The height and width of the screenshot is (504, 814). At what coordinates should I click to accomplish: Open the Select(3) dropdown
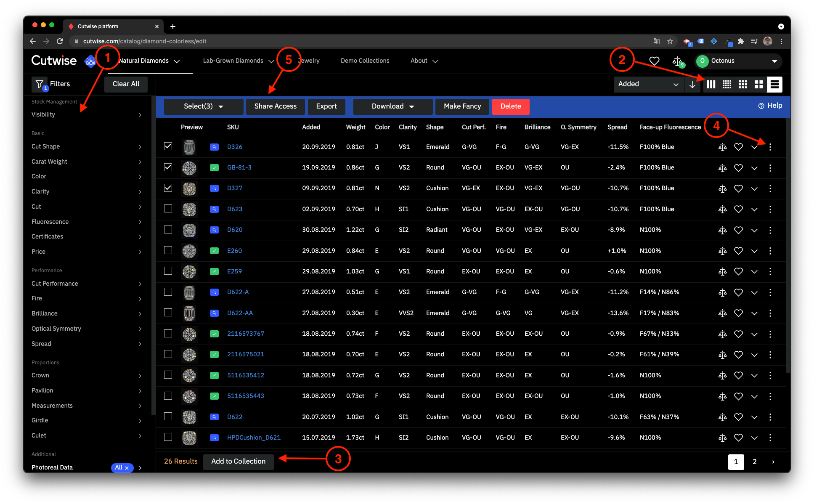(204, 106)
